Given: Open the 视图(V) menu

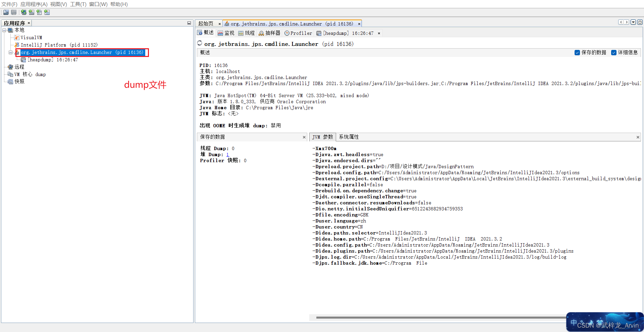Looking at the screenshot, I should [59, 4].
